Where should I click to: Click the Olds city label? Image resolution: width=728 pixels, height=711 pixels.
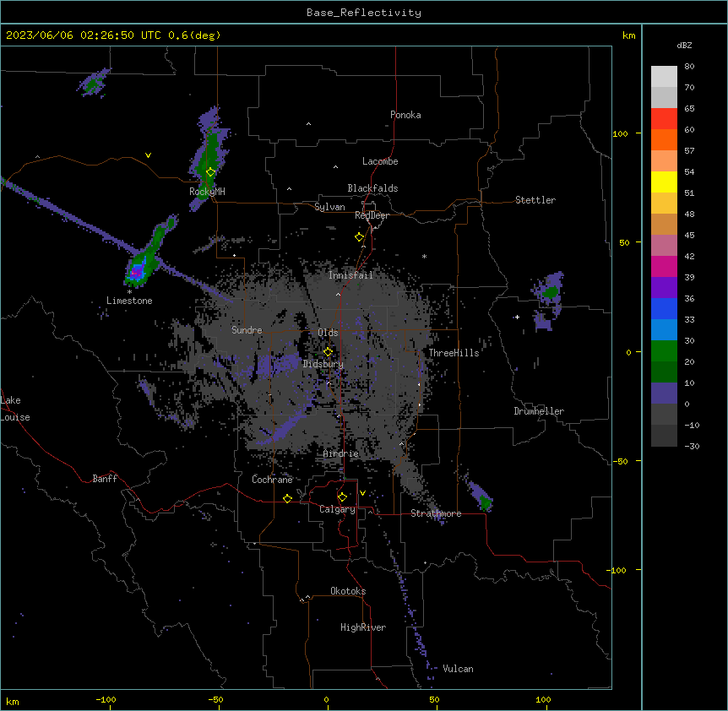[328, 333]
